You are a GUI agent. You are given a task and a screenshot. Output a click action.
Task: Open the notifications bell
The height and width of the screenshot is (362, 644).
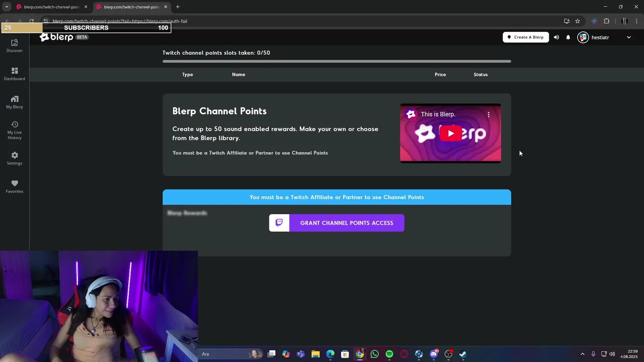click(568, 37)
